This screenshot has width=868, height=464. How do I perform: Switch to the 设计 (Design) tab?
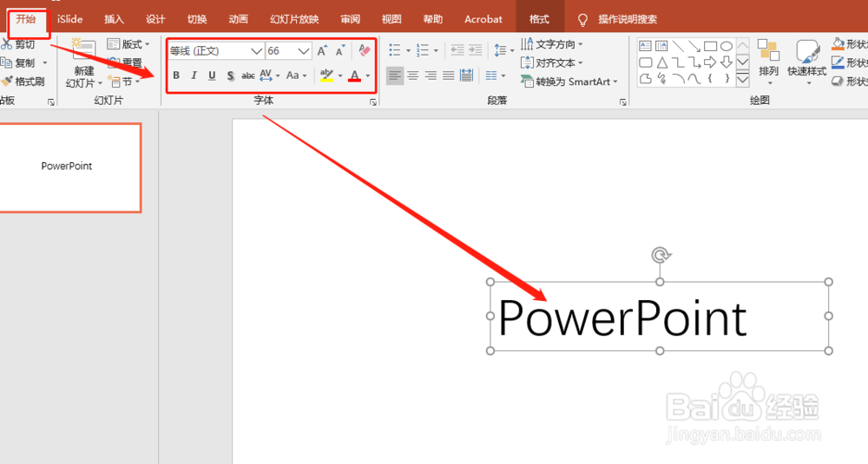[x=155, y=19]
